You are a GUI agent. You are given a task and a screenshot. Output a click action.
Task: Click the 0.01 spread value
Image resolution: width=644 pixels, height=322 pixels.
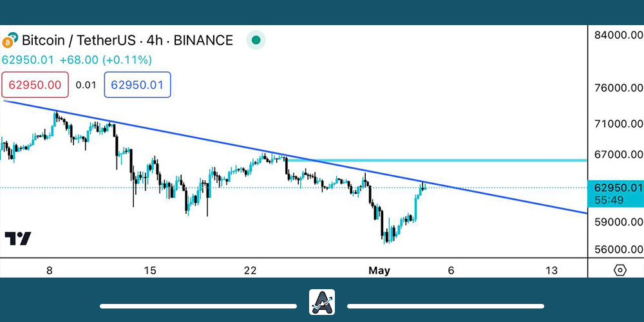[86, 84]
